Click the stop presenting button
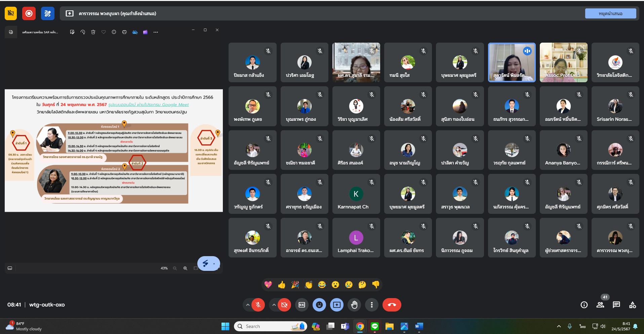The width and height of the screenshot is (644, 334). click(x=610, y=13)
